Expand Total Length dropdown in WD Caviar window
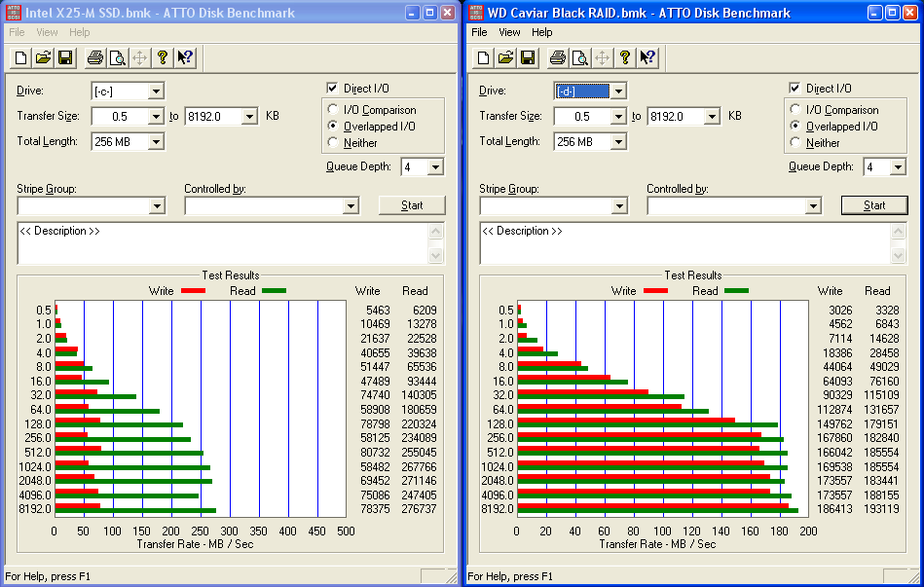The width and height of the screenshot is (924, 587). [618, 141]
